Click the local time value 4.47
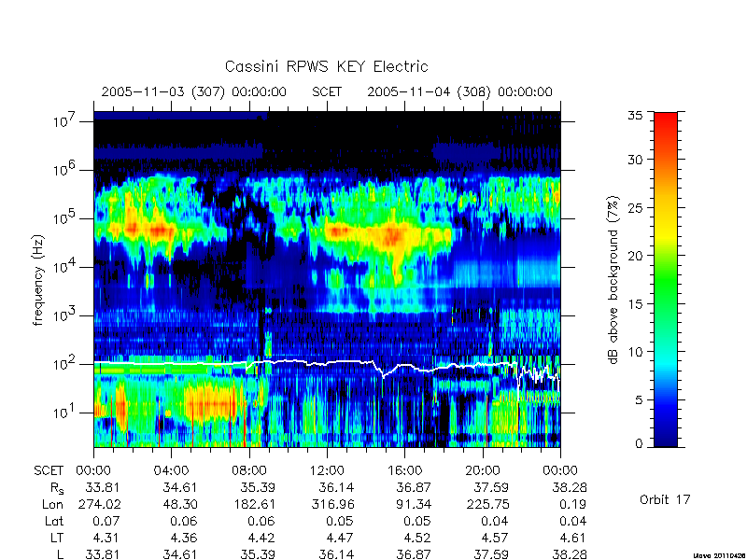This screenshot has width=747, height=560. pyautogui.click(x=340, y=538)
